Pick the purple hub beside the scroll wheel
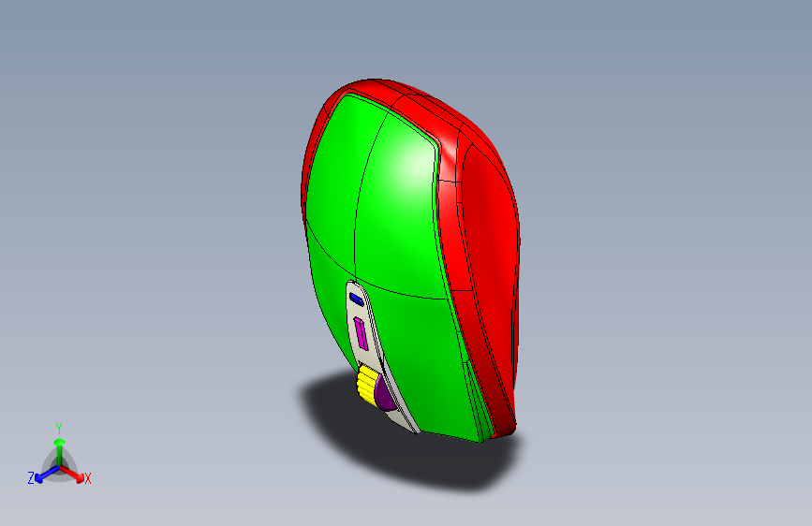The height and width of the screenshot is (526, 812). 384,395
